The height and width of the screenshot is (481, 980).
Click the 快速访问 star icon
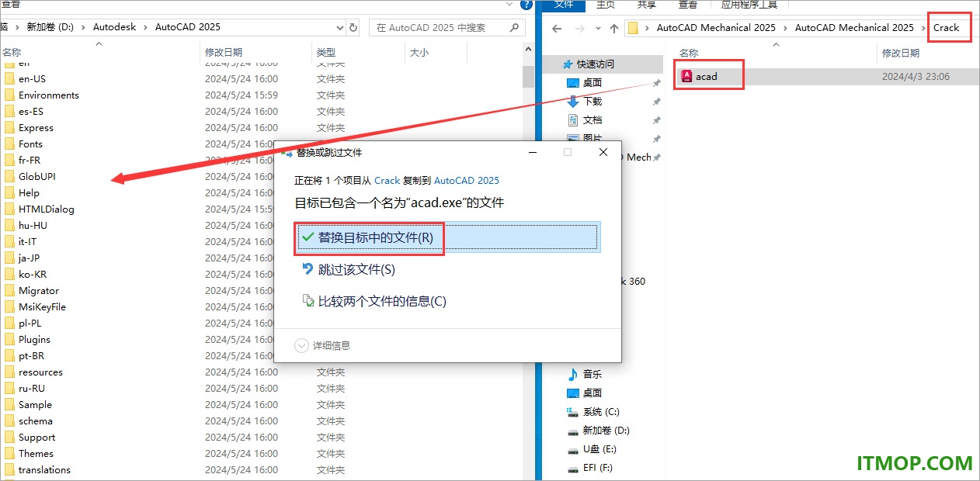click(x=568, y=64)
